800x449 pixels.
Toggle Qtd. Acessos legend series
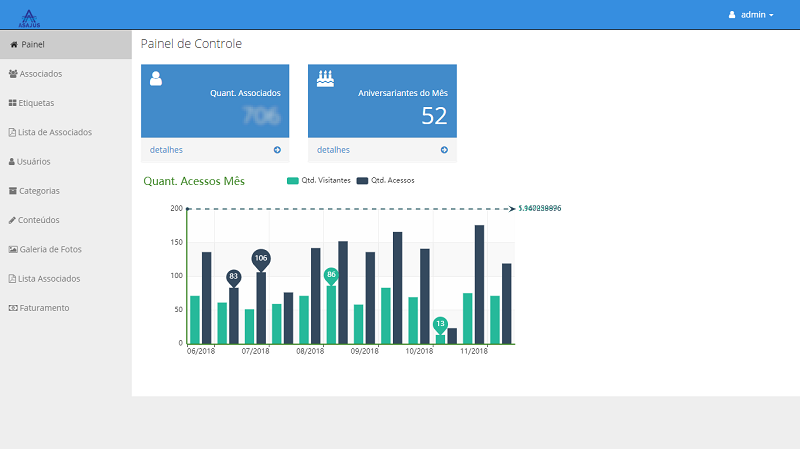[x=386, y=181]
